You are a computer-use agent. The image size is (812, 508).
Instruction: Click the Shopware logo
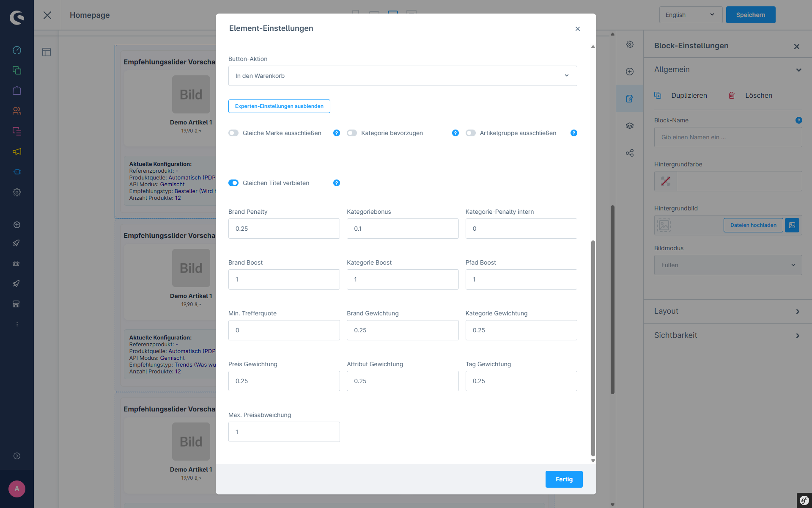click(x=17, y=17)
